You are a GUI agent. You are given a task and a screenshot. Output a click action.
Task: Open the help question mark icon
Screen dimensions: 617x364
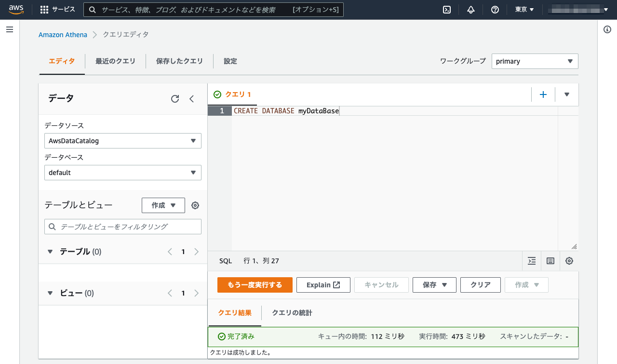click(495, 10)
